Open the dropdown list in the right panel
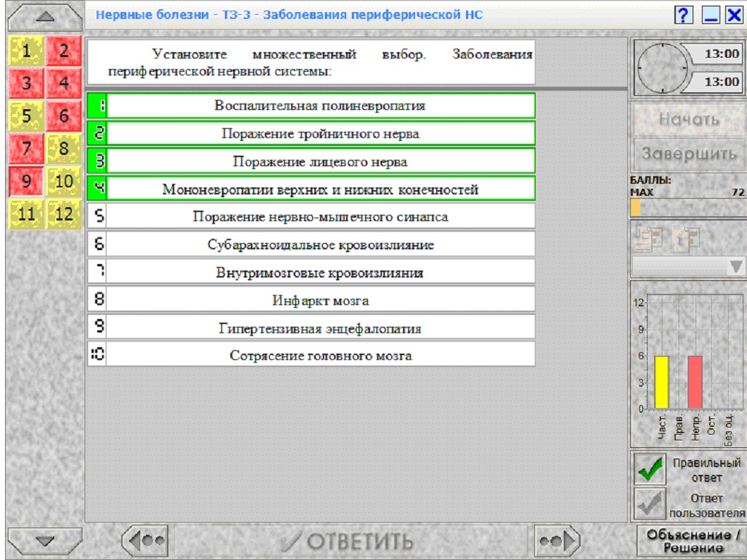 (x=689, y=266)
